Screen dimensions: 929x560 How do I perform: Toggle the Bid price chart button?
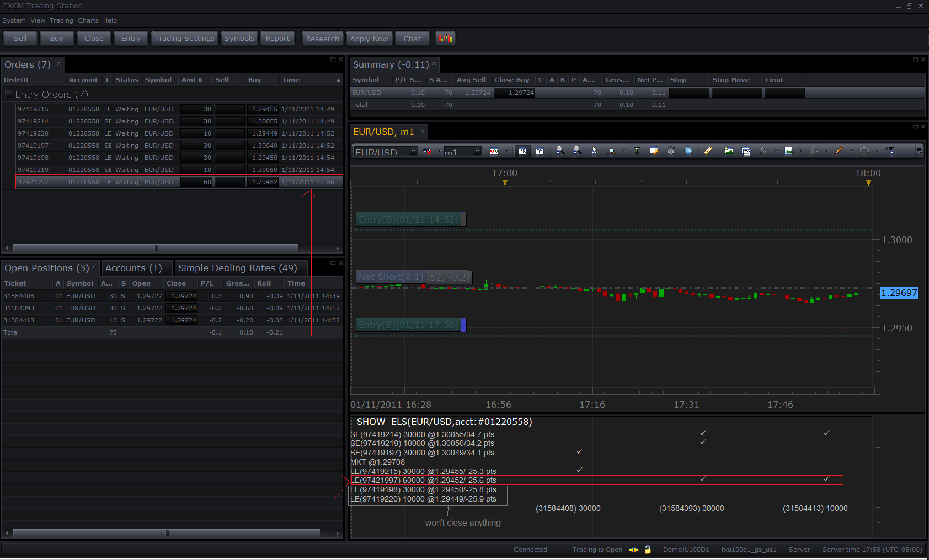(522, 151)
